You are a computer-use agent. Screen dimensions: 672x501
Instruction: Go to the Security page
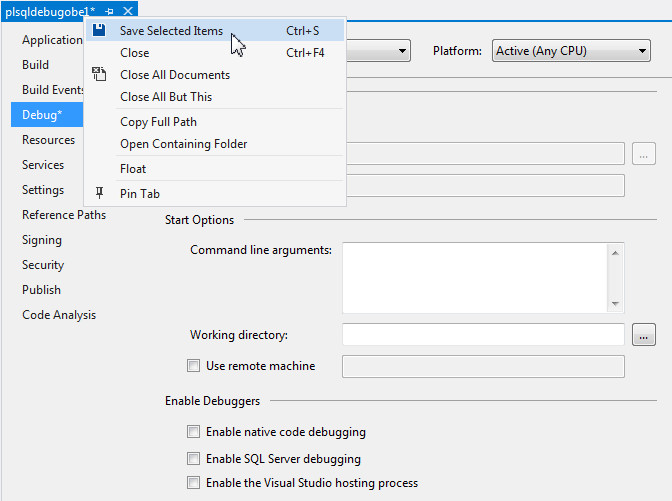43,265
